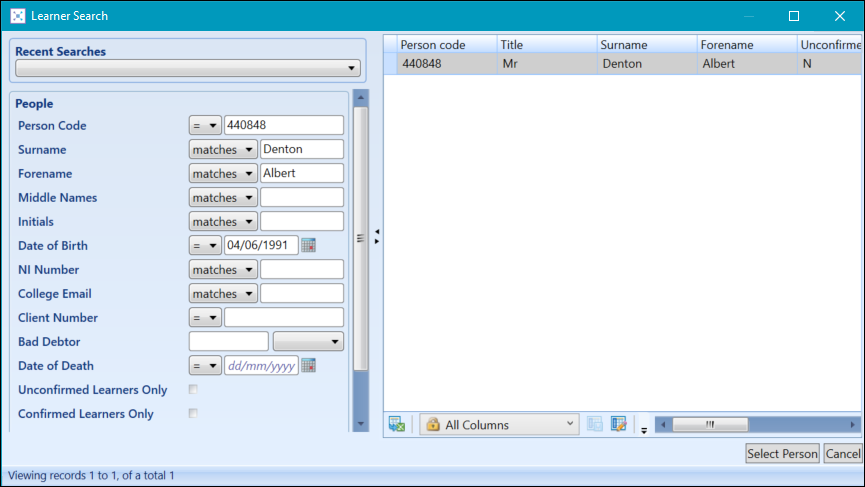Open College Email matches dropdown
The width and height of the screenshot is (865, 487).
tap(223, 293)
